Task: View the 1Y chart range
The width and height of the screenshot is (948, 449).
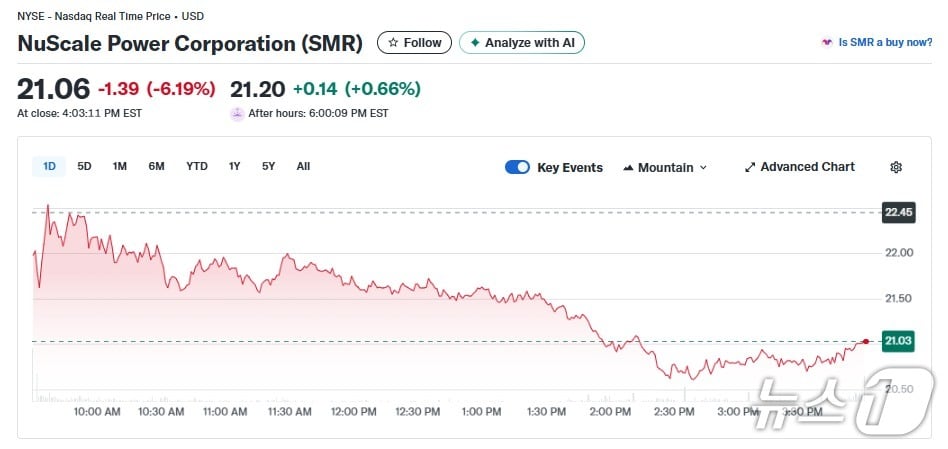Action: pos(234,166)
